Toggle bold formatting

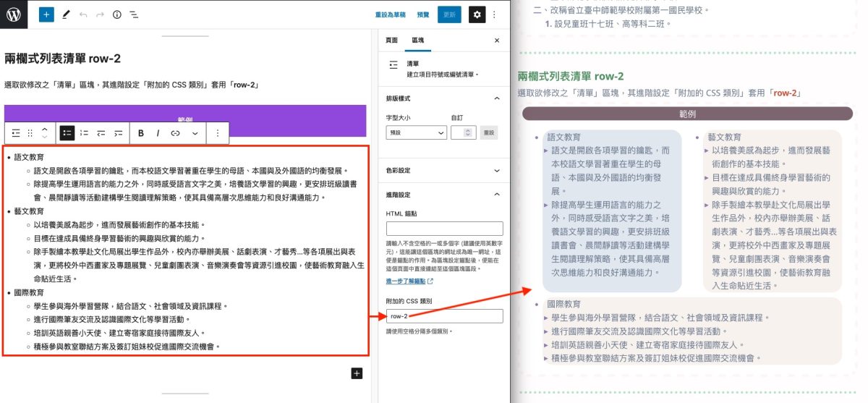(x=140, y=133)
